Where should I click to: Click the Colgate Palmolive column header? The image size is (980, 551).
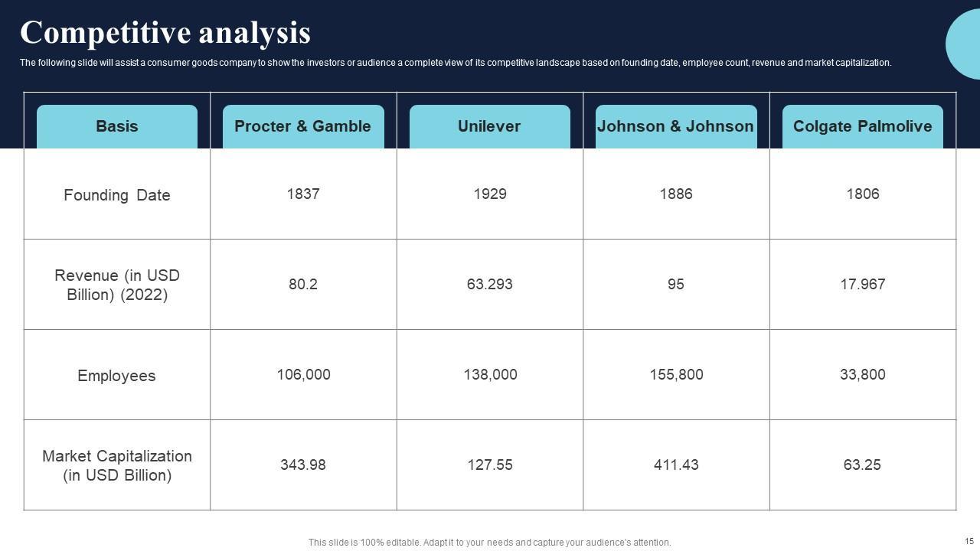(862, 126)
